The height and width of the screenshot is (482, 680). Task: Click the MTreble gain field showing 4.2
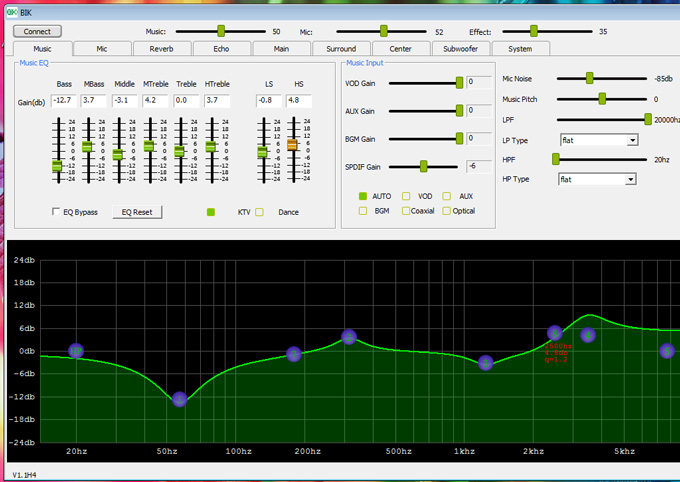pyautogui.click(x=155, y=100)
